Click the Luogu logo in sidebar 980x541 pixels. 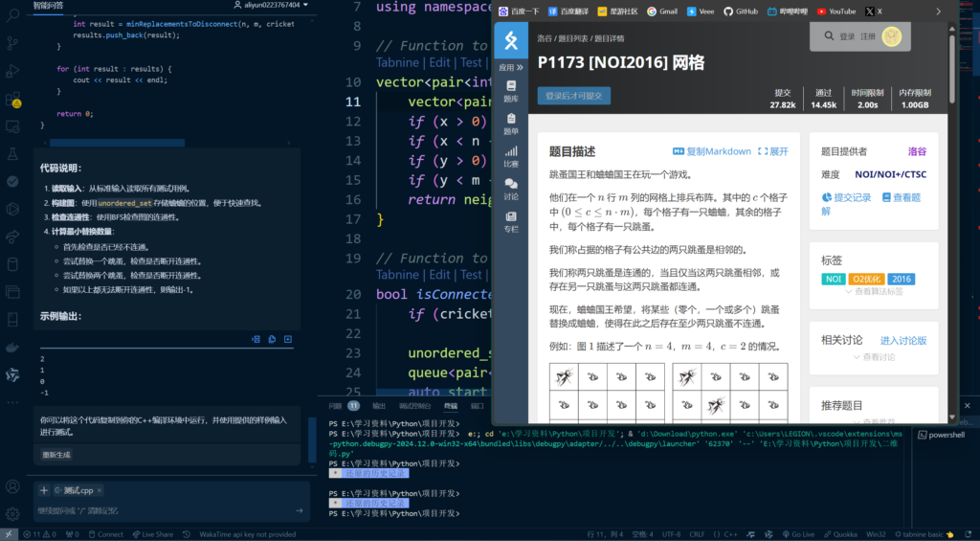[511, 39]
